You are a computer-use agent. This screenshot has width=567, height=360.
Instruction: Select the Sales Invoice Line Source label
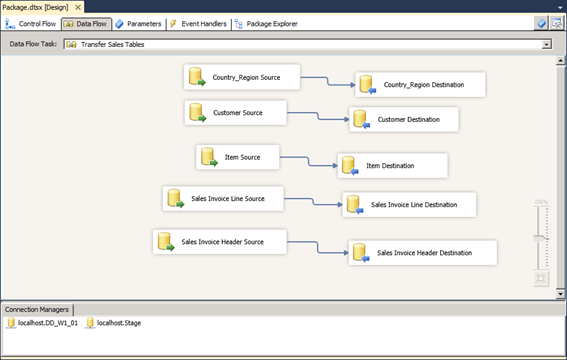point(228,198)
